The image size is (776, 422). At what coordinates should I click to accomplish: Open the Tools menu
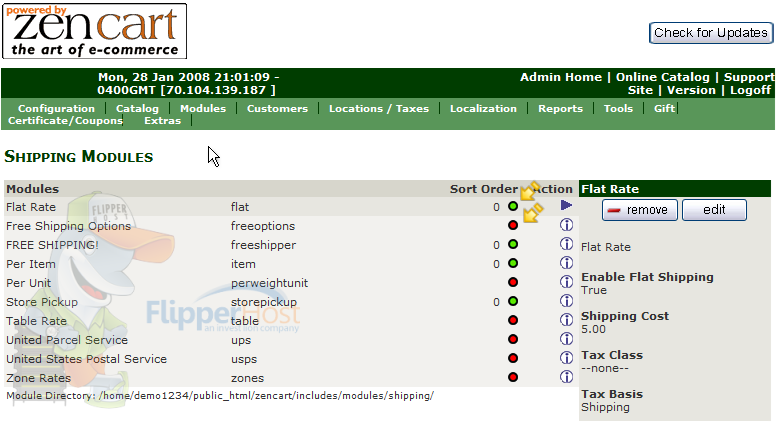point(618,108)
